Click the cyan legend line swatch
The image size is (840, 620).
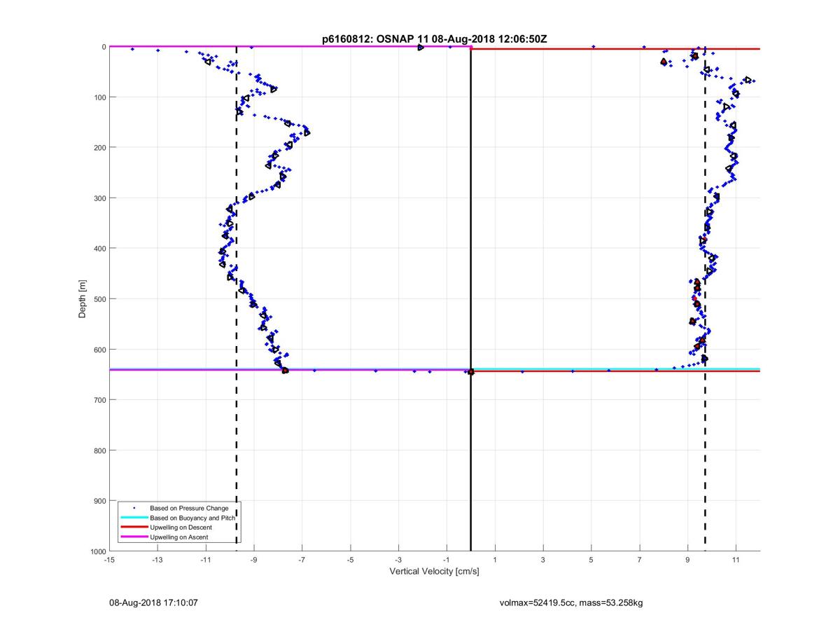[134, 518]
